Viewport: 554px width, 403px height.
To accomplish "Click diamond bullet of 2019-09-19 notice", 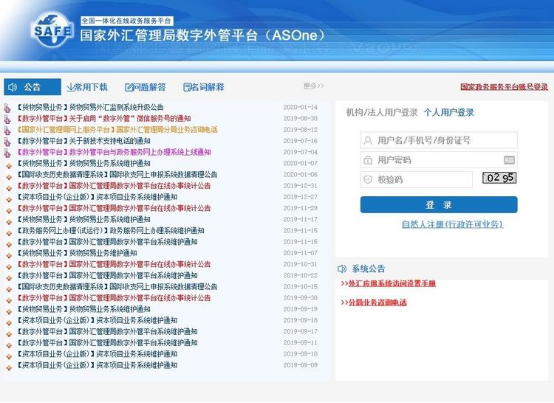I will tap(9, 312).
